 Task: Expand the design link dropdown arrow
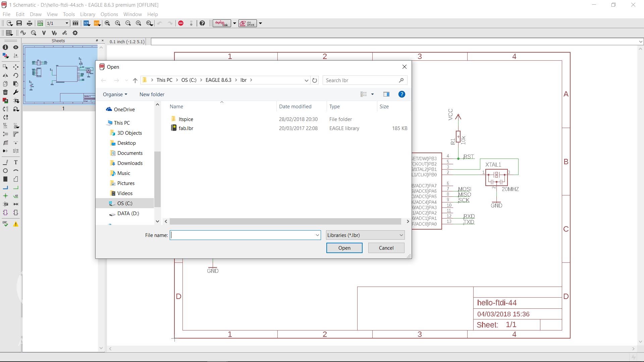tap(234, 23)
